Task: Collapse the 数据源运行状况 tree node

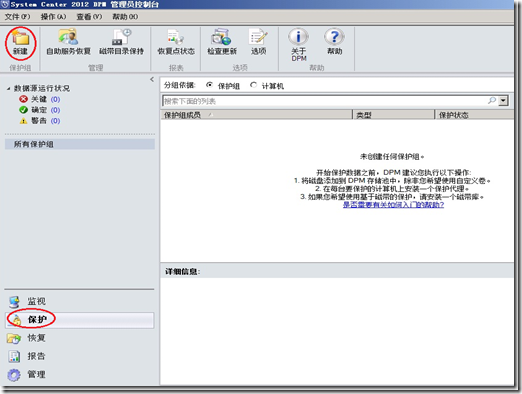Action: (9, 89)
